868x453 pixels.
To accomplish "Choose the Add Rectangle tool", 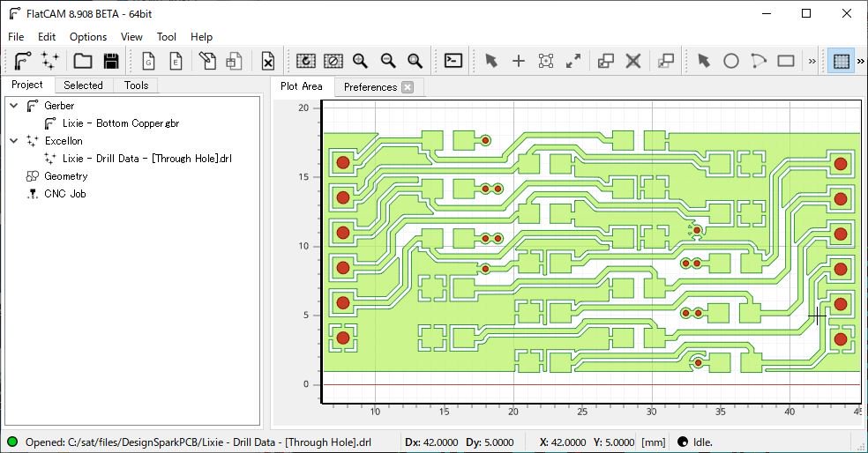I will click(786, 61).
